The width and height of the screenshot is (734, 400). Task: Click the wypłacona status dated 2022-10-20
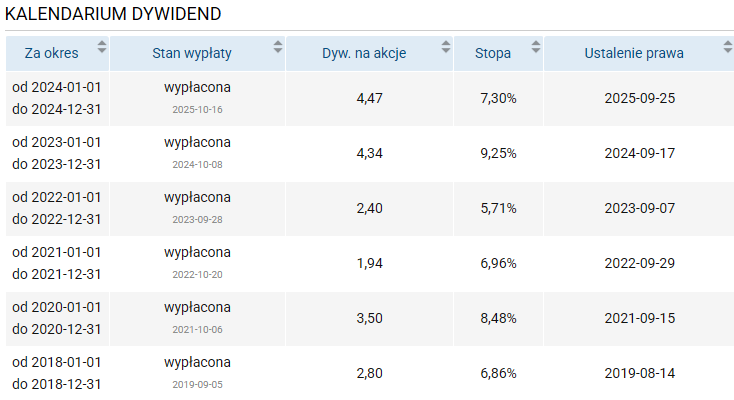[197, 252]
